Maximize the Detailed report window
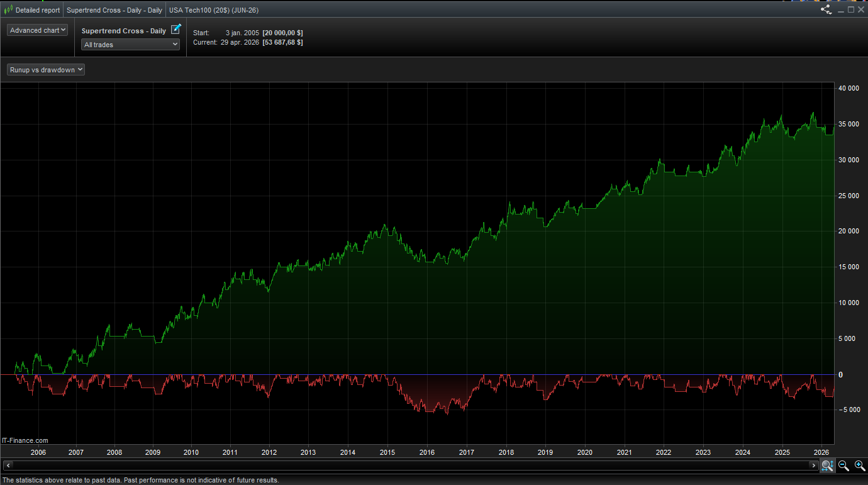 tap(851, 10)
